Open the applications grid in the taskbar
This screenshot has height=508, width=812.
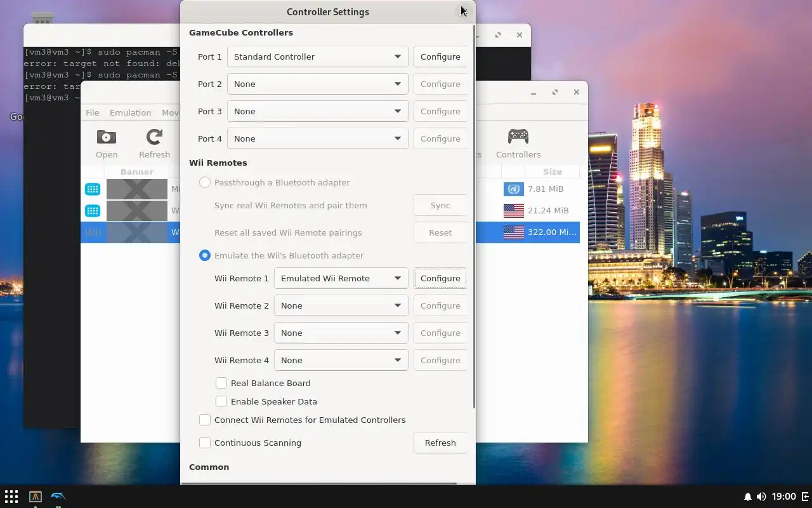click(11, 497)
